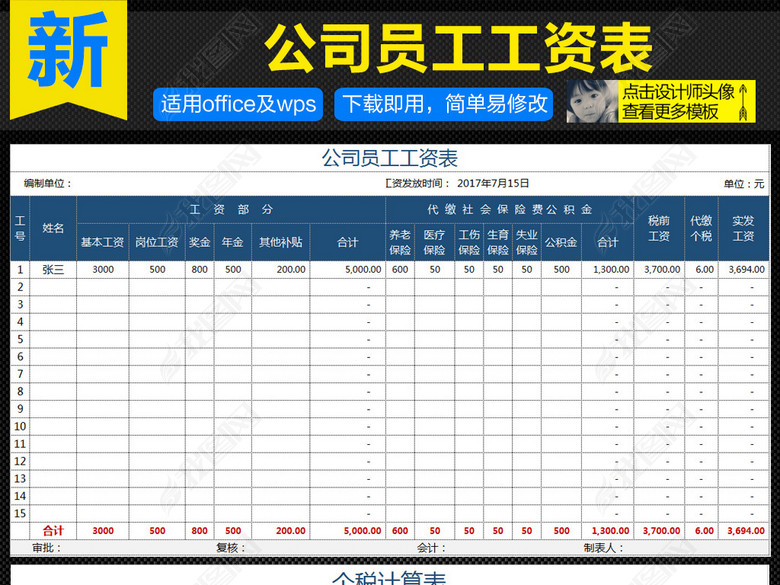Viewport: 780px width, 585px height.
Task: Click the 适用office及wps blue badge
Action: tap(238, 104)
